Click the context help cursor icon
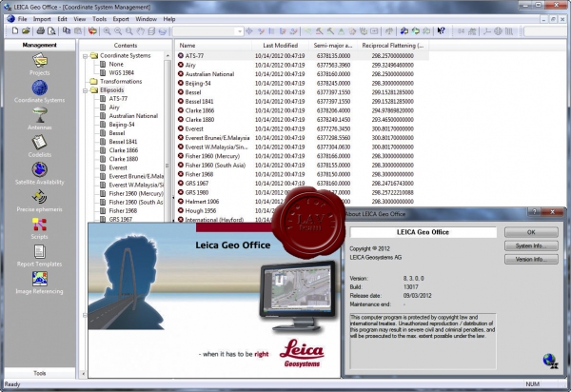 (x=441, y=31)
